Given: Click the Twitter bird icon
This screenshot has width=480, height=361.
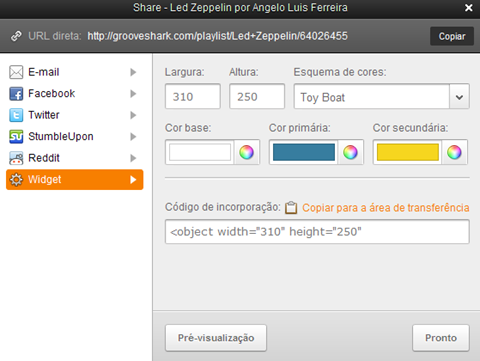Looking at the screenshot, I should (x=16, y=115).
